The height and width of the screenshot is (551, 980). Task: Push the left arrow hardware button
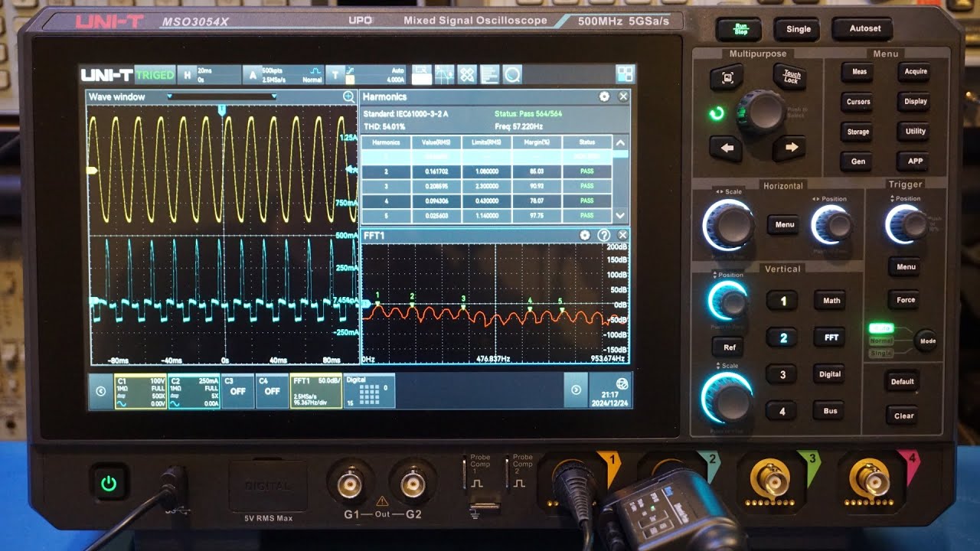coord(727,148)
